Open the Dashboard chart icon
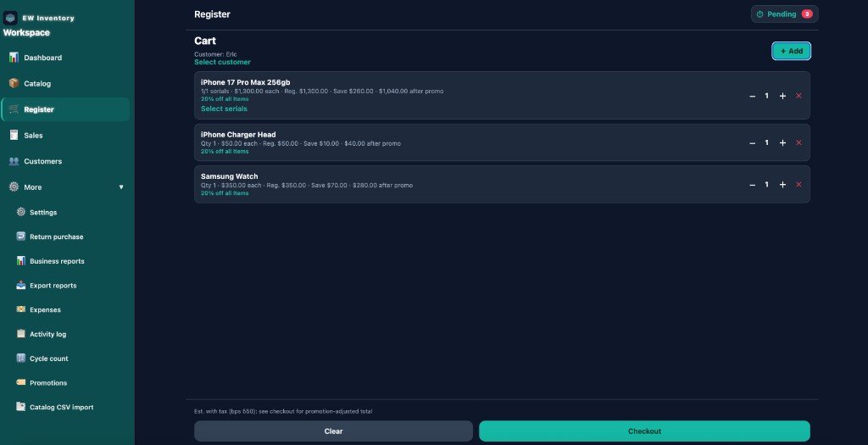Screen dimensions: 868x445 pyautogui.click(x=14, y=58)
